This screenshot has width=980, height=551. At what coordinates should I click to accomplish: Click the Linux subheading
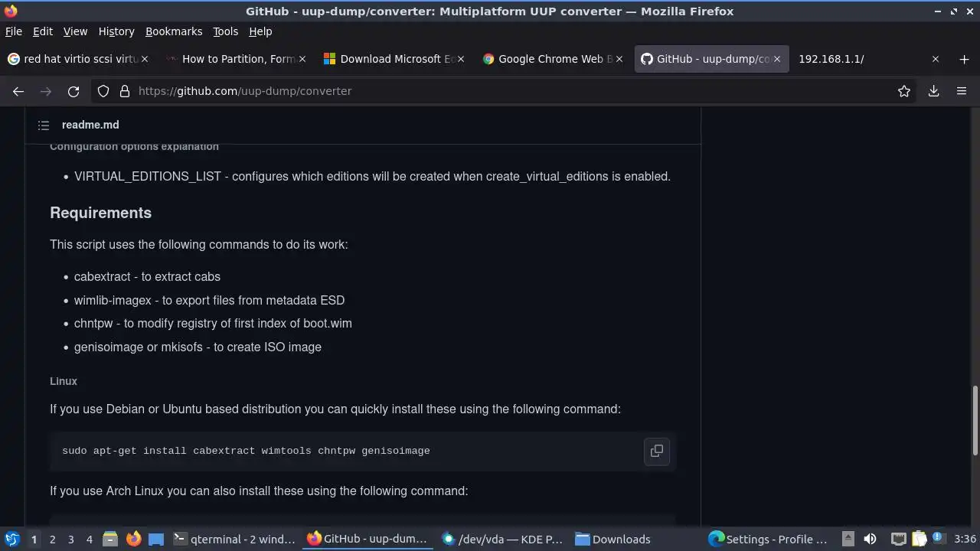click(x=64, y=381)
